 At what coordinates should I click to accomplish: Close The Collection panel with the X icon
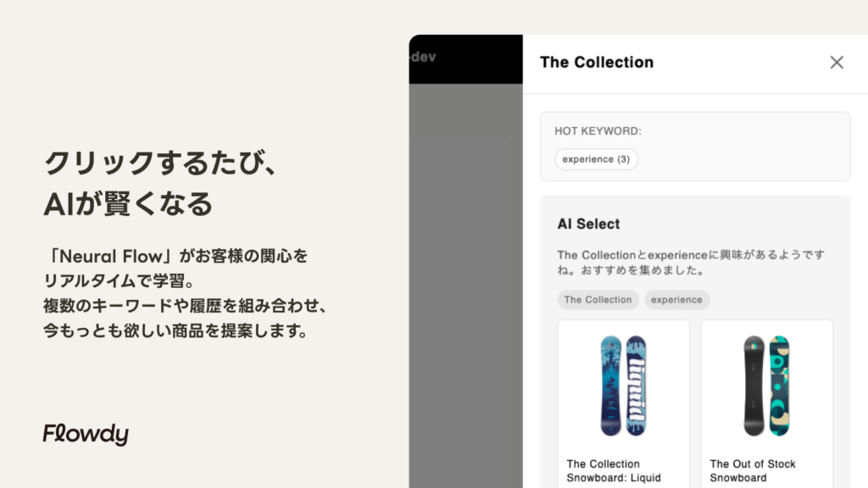[837, 63]
